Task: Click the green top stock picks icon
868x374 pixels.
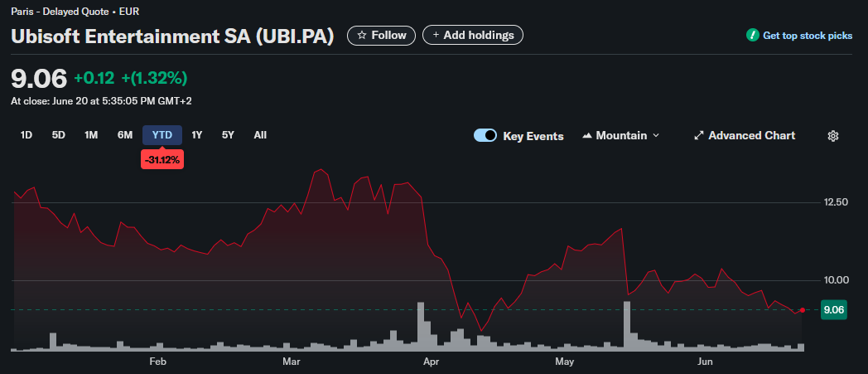Action: tap(752, 36)
